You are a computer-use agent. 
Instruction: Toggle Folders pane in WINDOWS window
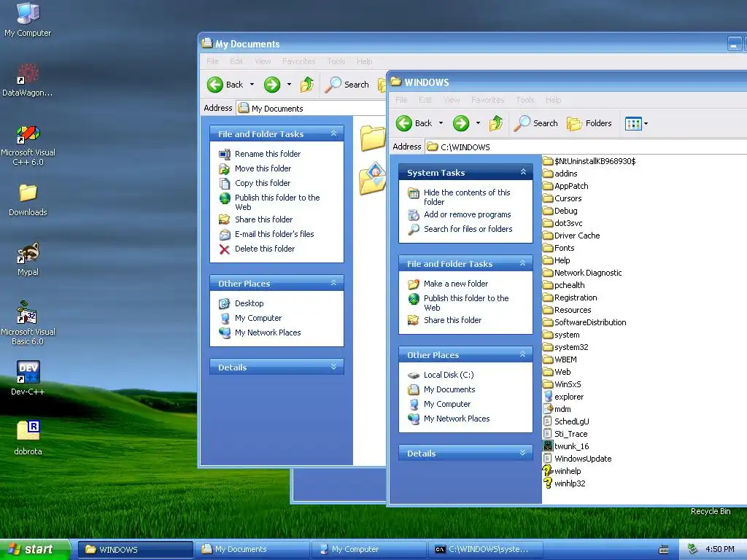click(589, 123)
